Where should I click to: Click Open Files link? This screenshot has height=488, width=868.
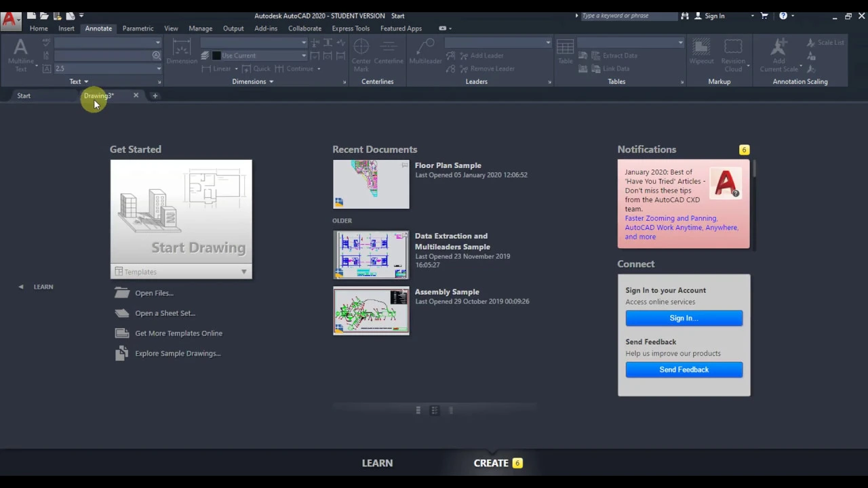coord(154,293)
